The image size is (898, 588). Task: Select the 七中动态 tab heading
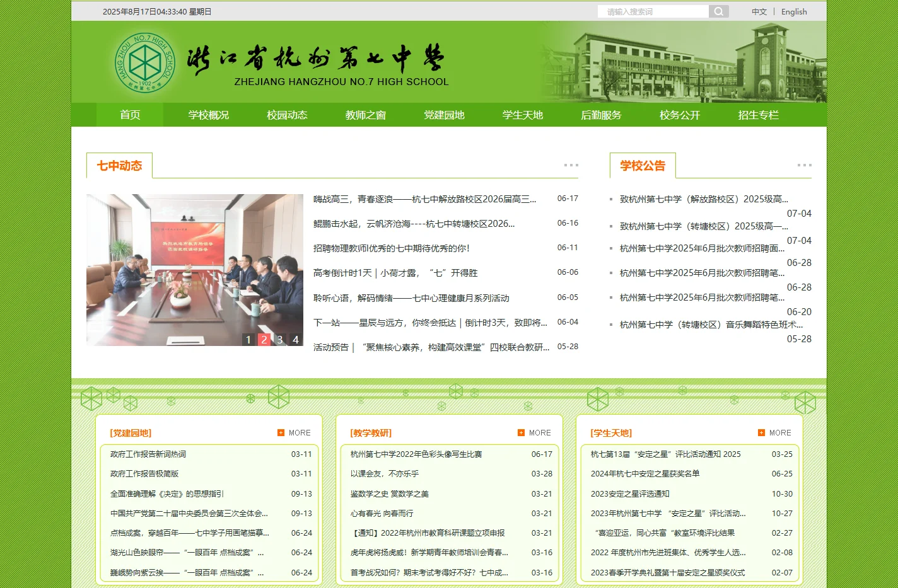(119, 166)
